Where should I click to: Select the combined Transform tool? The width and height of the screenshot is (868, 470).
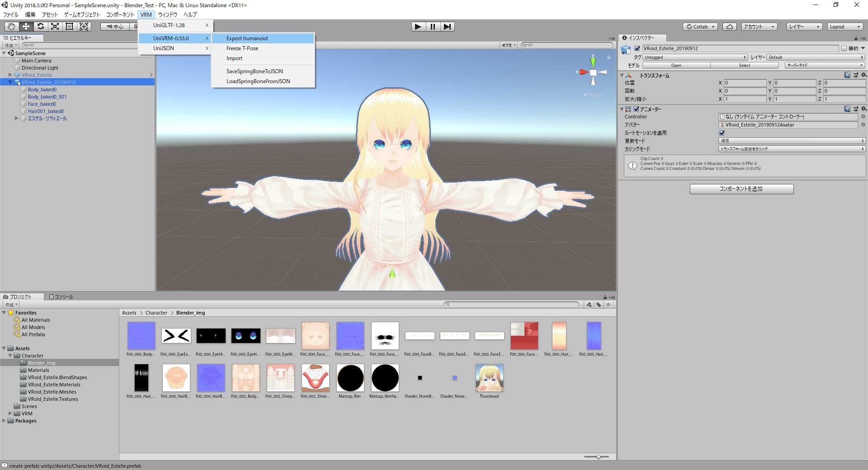[x=84, y=27]
